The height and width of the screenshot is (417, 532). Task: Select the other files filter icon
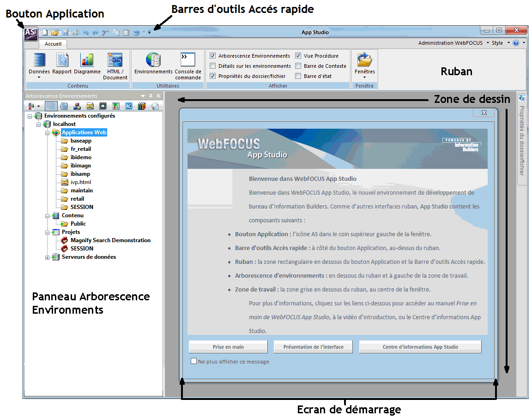[x=154, y=106]
